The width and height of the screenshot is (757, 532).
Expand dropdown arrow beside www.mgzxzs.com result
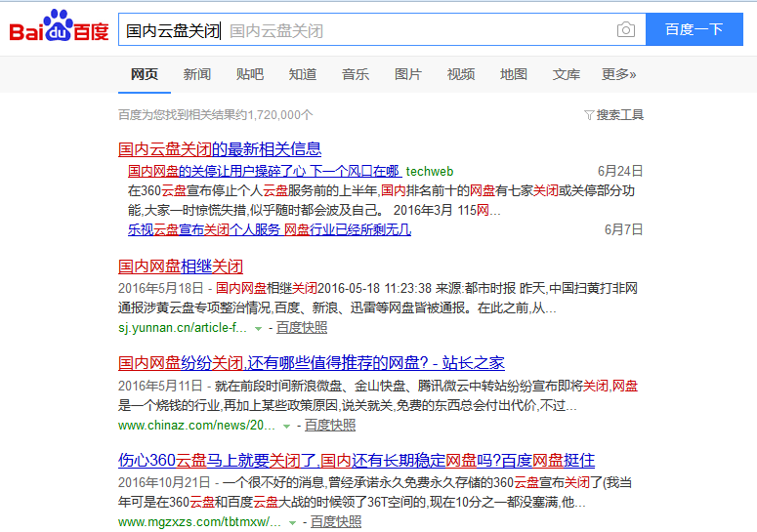(x=292, y=523)
